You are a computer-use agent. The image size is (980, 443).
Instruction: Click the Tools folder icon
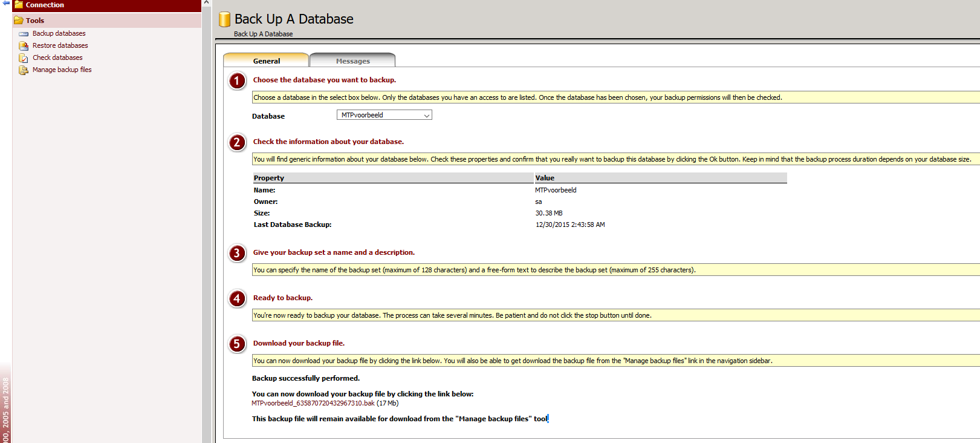click(19, 21)
